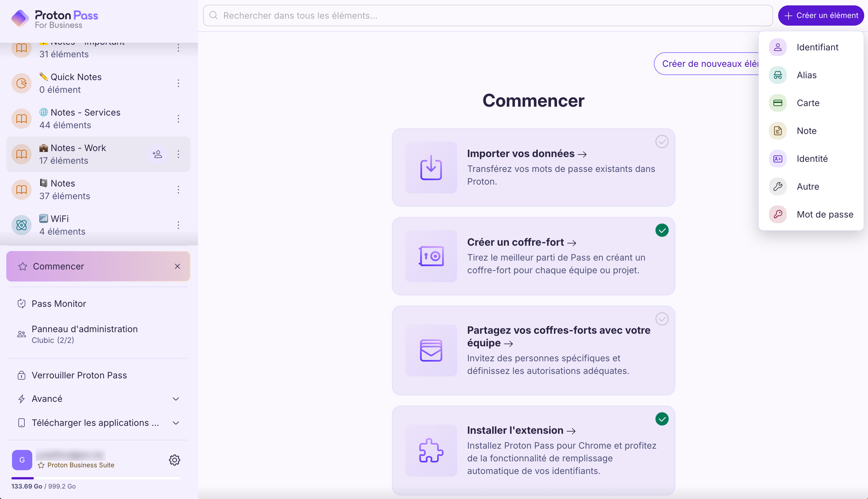Open settings gear icon
The image size is (868, 499).
point(175,460)
